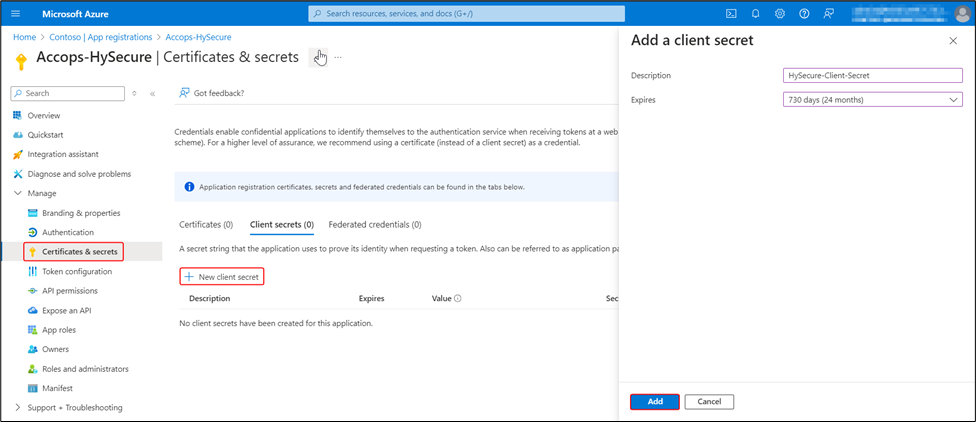The image size is (976, 422).
Task: Pin the Certificates & secrets page
Action: pos(318,57)
